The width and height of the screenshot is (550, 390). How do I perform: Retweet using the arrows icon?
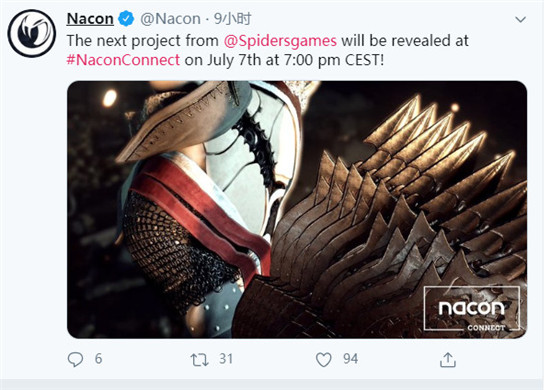click(199, 360)
